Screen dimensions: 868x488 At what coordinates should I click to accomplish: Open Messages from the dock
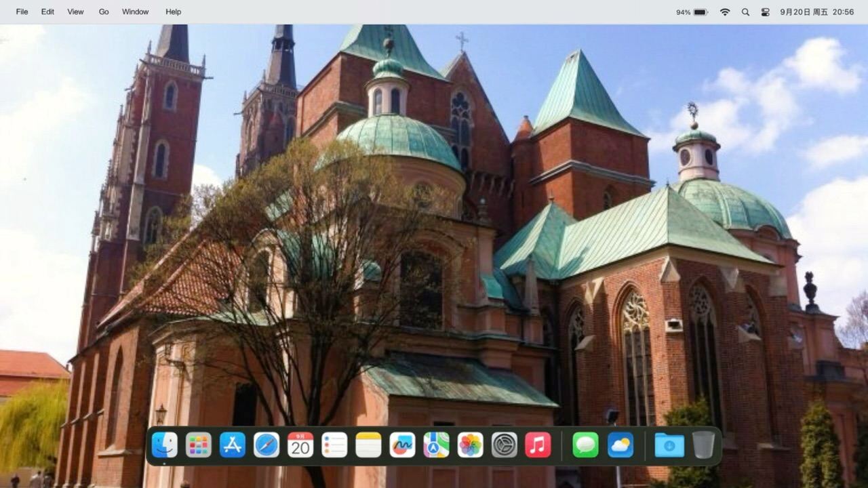585,445
